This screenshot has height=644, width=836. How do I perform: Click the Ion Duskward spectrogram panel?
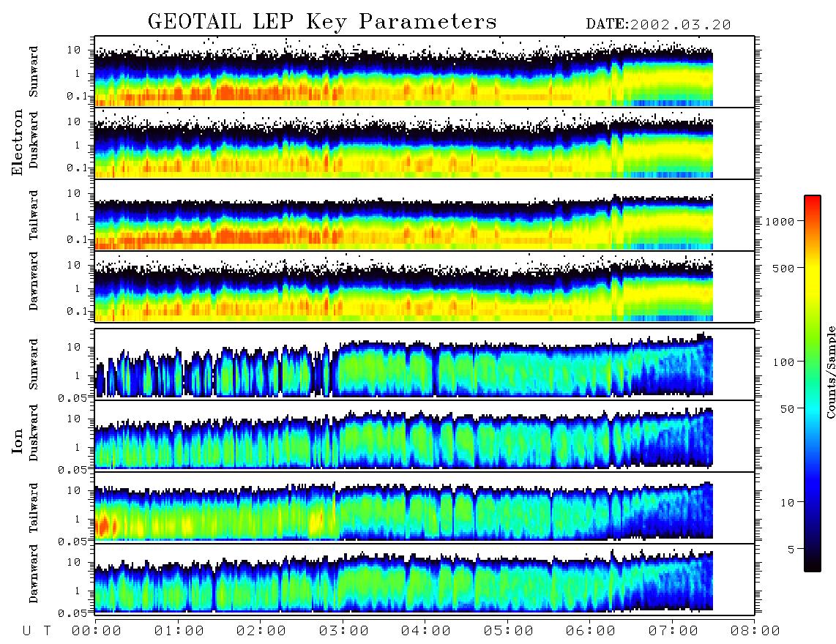pos(425,435)
